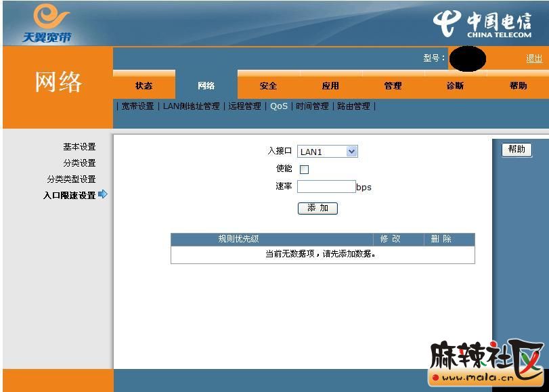The height and width of the screenshot is (392, 549).
Task: Open the 入接口 LAN1 dropdown
Action: point(327,152)
